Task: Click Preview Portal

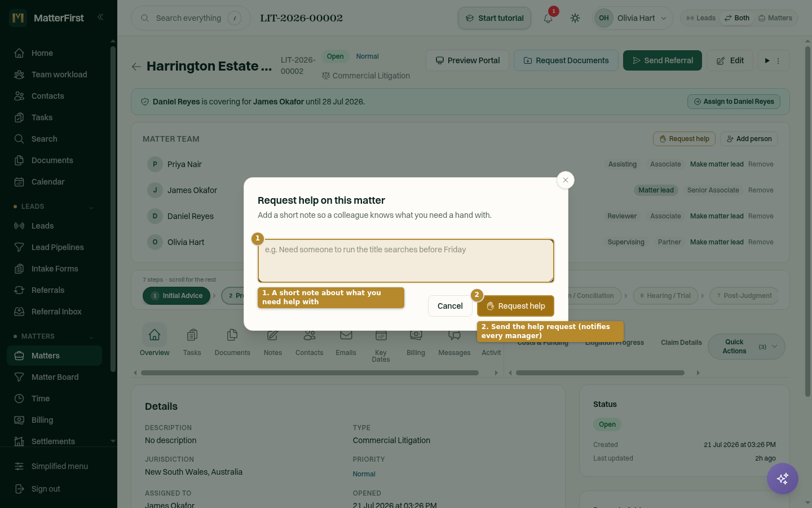Action: click(467, 60)
